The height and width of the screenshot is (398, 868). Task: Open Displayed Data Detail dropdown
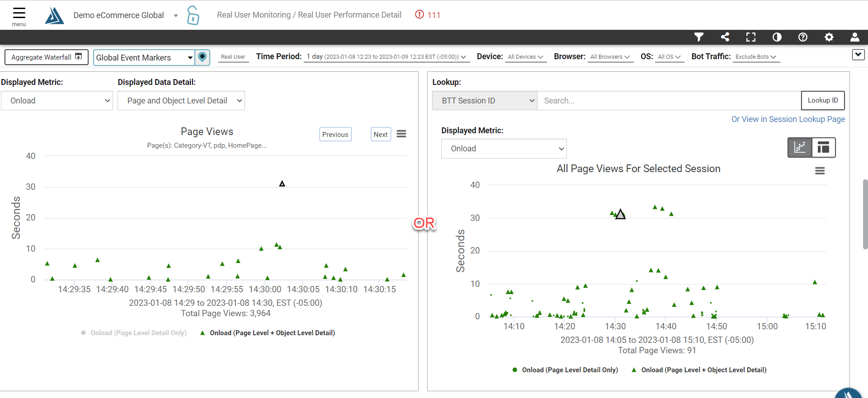tap(181, 101)
